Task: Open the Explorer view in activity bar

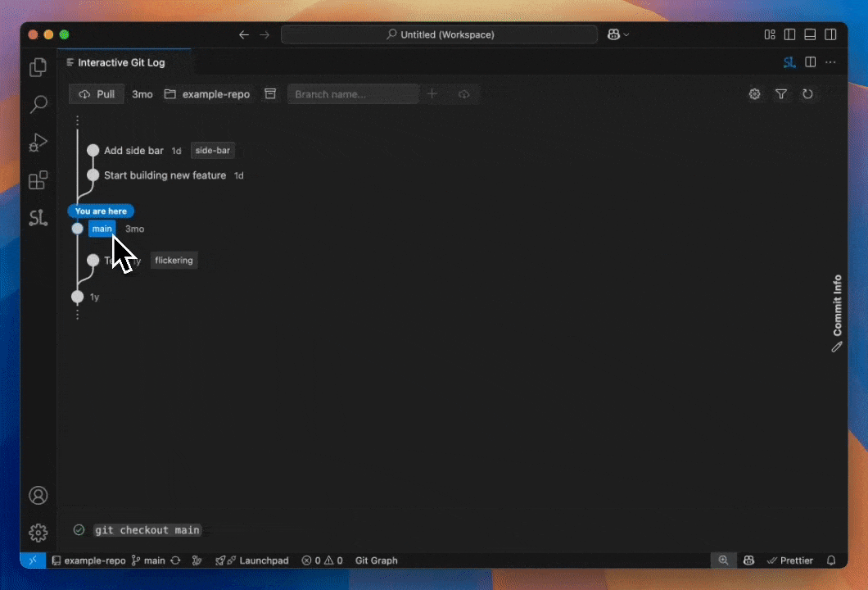Action: [x=38, y=67]
